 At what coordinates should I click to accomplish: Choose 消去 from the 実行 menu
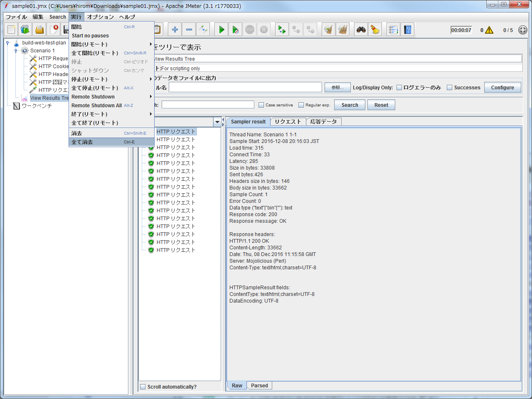[111, 133]
